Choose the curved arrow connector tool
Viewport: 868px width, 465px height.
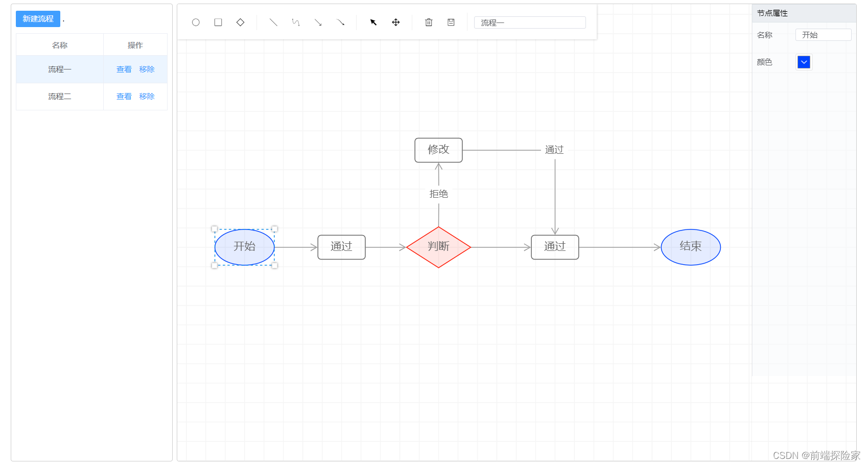tap(341, 22)
